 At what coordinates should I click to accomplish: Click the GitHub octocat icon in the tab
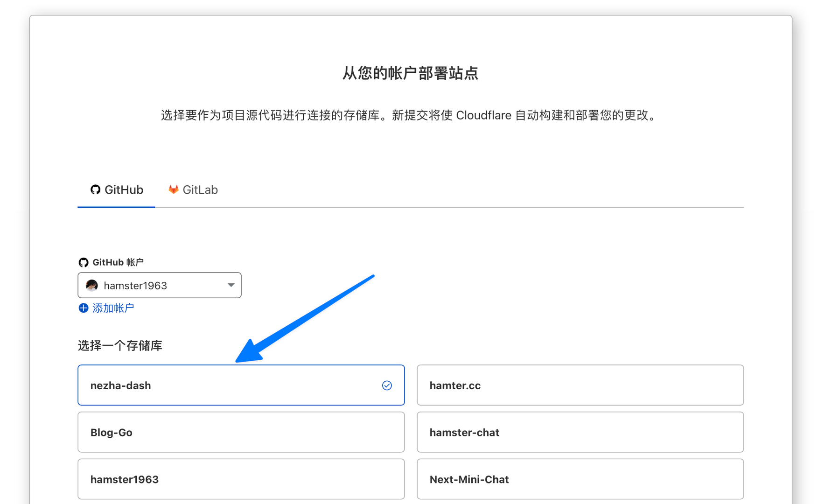pos(95,189)
